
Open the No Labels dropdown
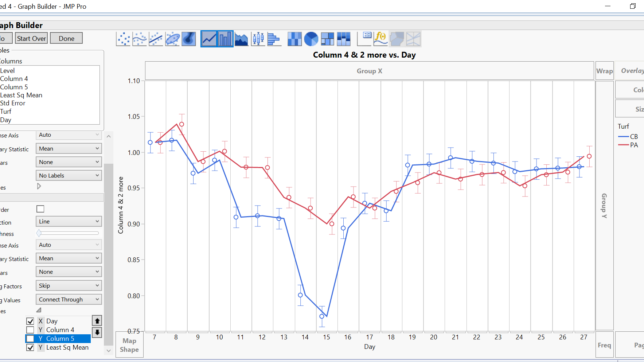pyautogui.click(x=69, y=175)
